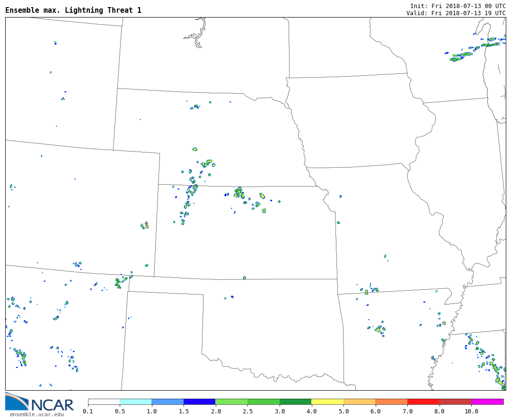Screen dimensions: 511x420
Task: Pick the magenta above-10.0 colorbar swatch
Action: pos(487,402)
